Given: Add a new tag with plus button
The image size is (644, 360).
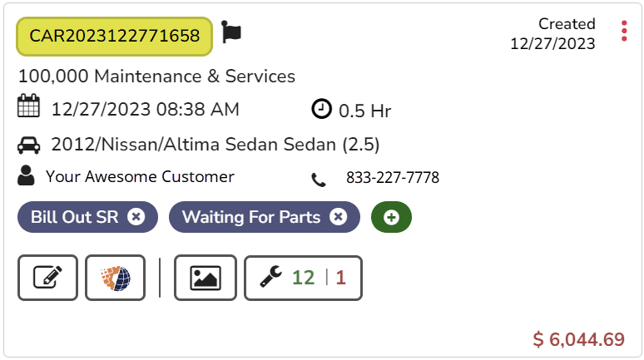Looking at the screenshot, I should tap(391, 217).
